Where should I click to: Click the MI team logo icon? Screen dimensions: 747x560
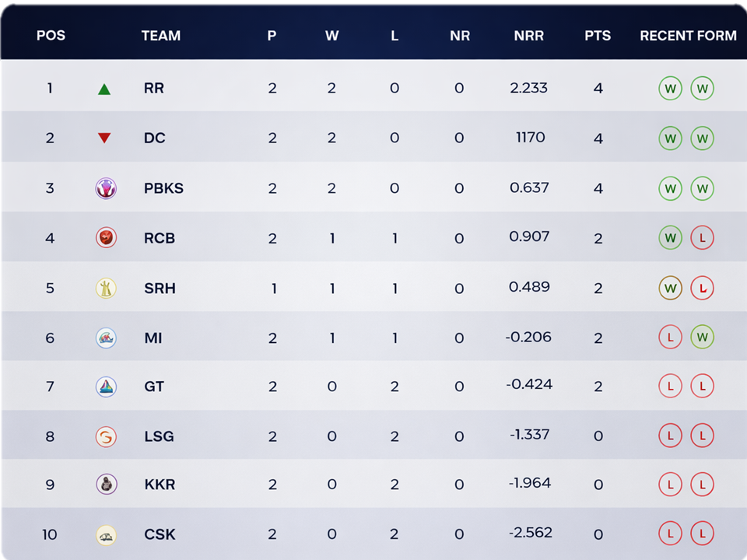(106, 338)
